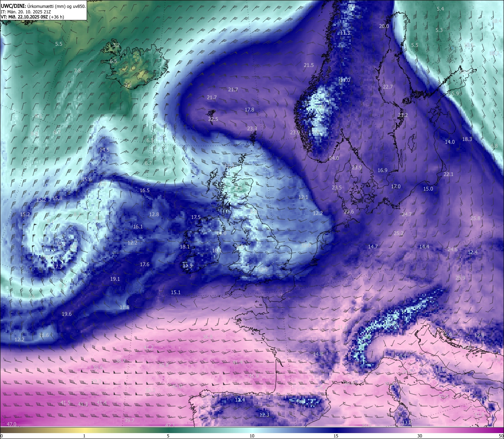
Task: Click the 'IT: Mán. 20. 10. 2025 21Z' line
Action: [x=26, y=12]
